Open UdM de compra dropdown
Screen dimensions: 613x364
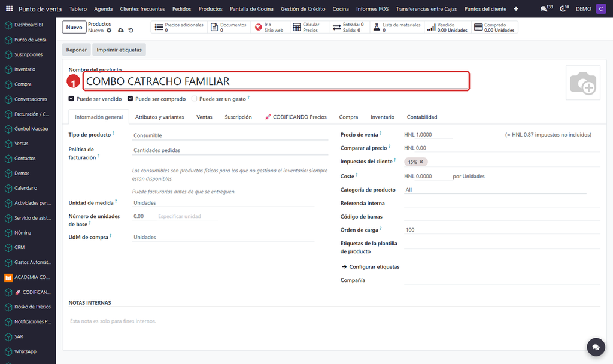click(223, 237)
